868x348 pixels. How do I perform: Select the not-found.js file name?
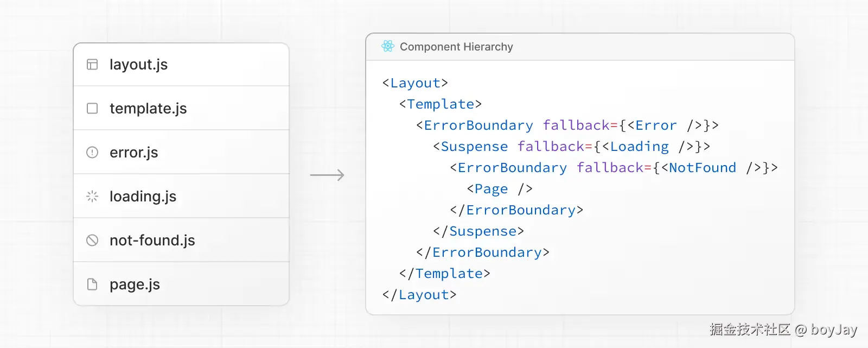pos(152,241)
